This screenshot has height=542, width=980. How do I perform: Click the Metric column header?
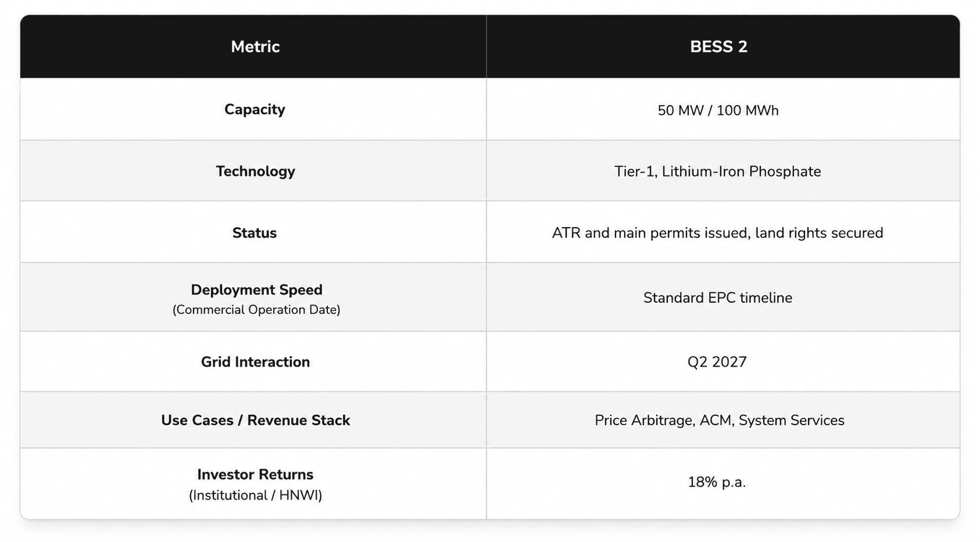(x=255, y=46)
